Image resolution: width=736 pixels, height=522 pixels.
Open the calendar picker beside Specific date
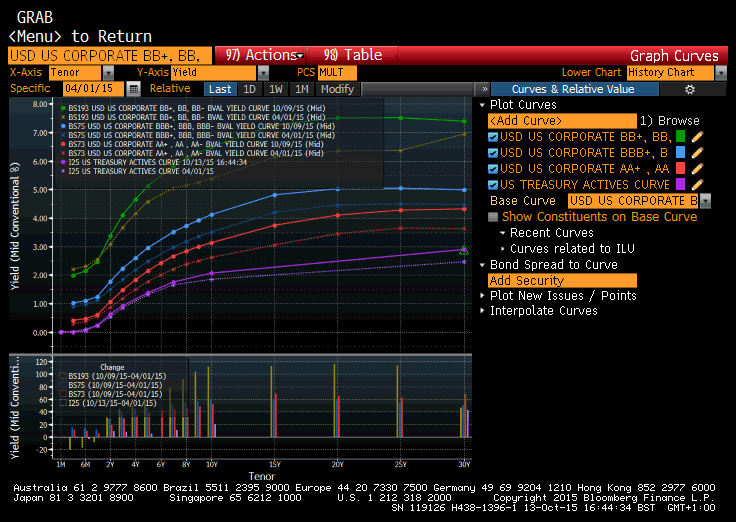pyautogui.click(x=133, y=89)
